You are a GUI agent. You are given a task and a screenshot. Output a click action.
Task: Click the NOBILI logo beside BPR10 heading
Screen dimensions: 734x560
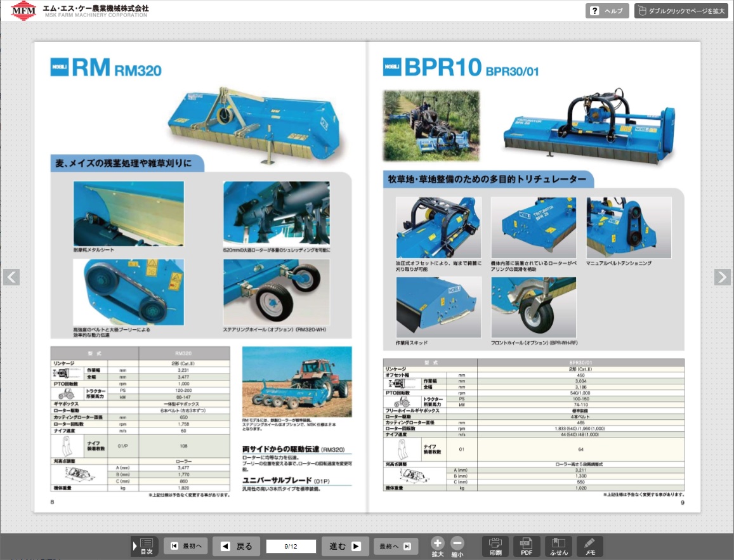click(x=392, y=67)
